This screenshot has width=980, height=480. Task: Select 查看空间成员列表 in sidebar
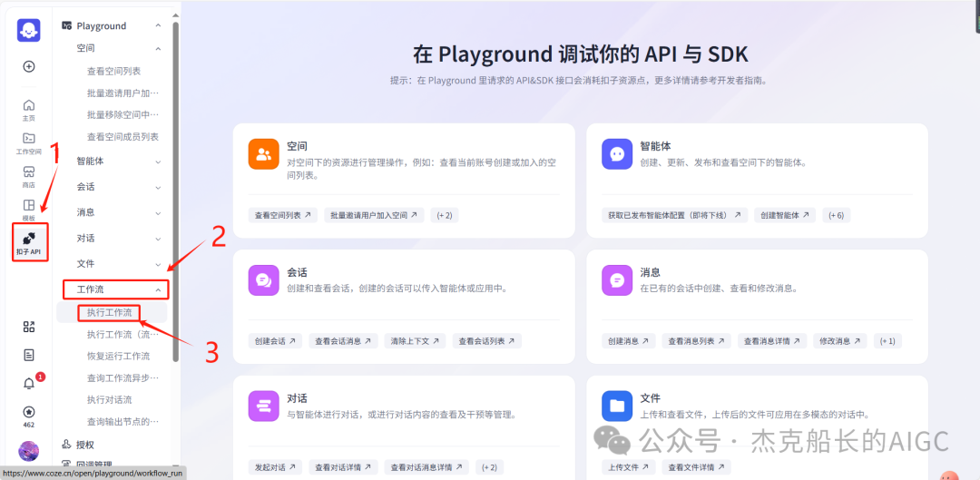point(123,137)
